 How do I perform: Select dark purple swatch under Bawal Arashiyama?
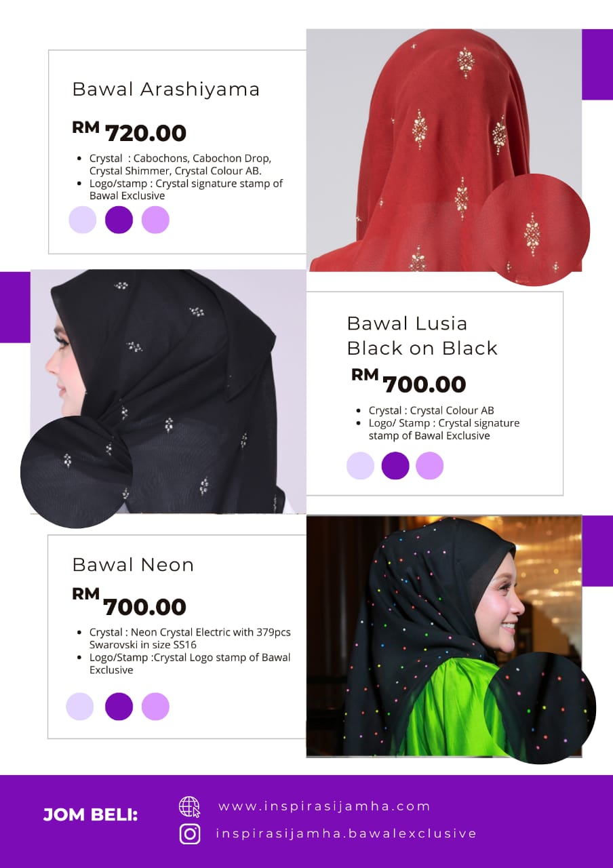click(119, 220)
